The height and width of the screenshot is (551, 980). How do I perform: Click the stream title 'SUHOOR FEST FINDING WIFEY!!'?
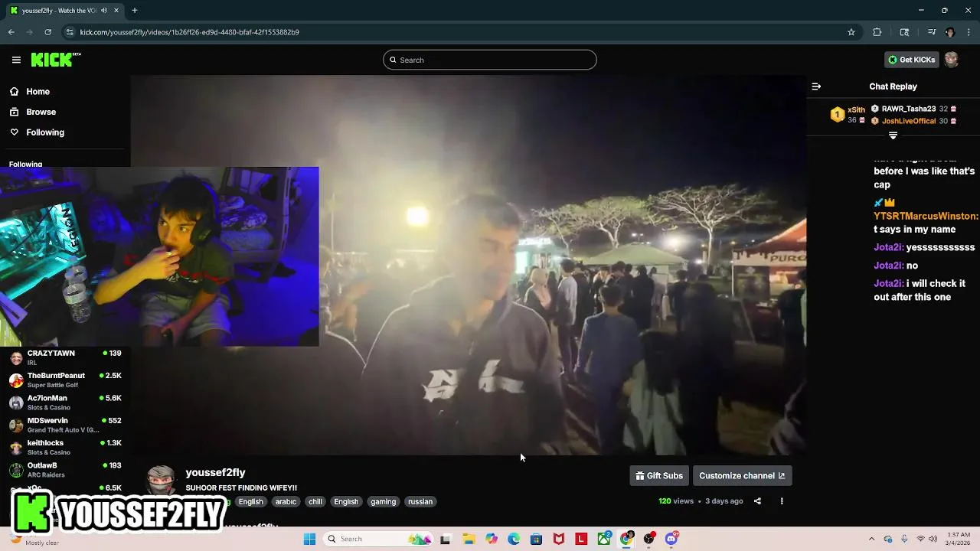pos(241,488)
